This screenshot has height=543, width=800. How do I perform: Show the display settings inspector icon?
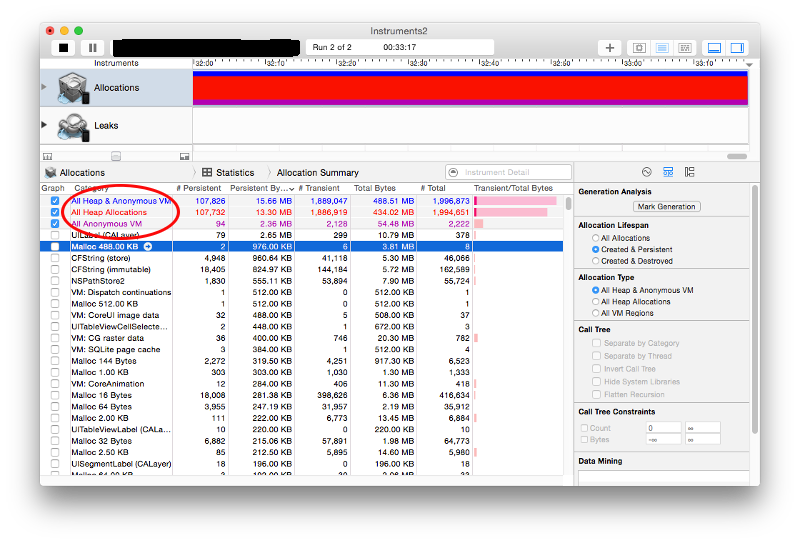[x=668, y=172]
